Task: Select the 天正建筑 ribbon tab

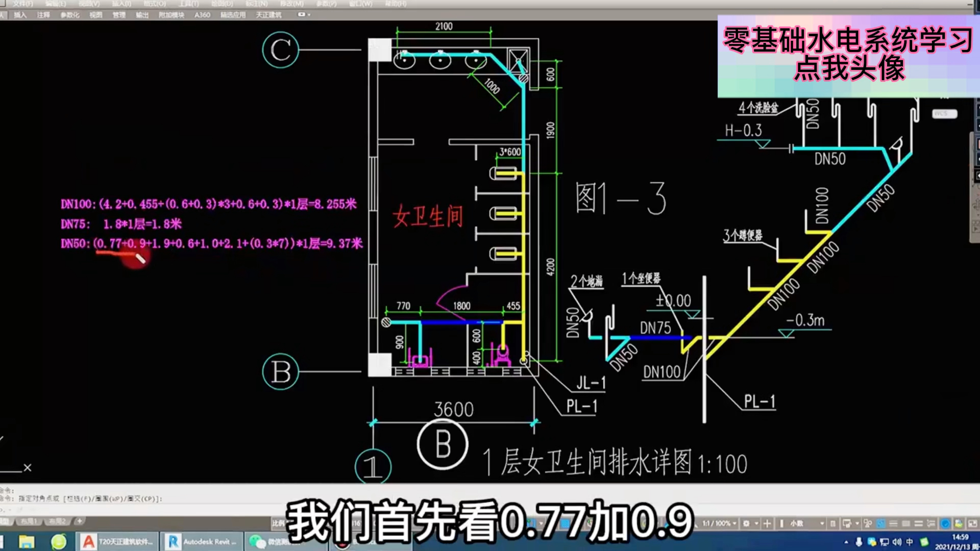Action: pos(268,15)
